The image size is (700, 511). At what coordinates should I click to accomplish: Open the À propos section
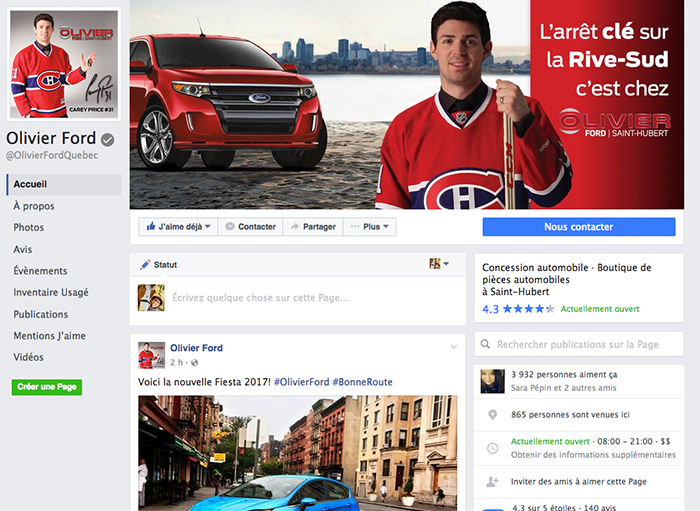click(x=34, y=206)
